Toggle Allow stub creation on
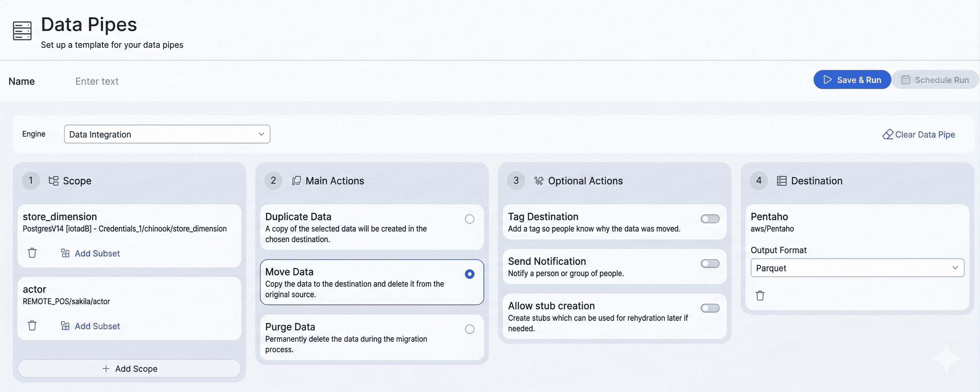This screenshot has width=980, height=392. pyautogui.click(x=710, y=308)
